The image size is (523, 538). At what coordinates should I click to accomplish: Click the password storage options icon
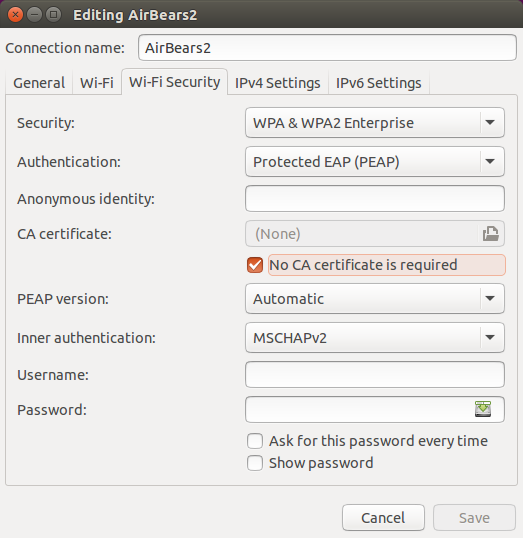[483, 409]
